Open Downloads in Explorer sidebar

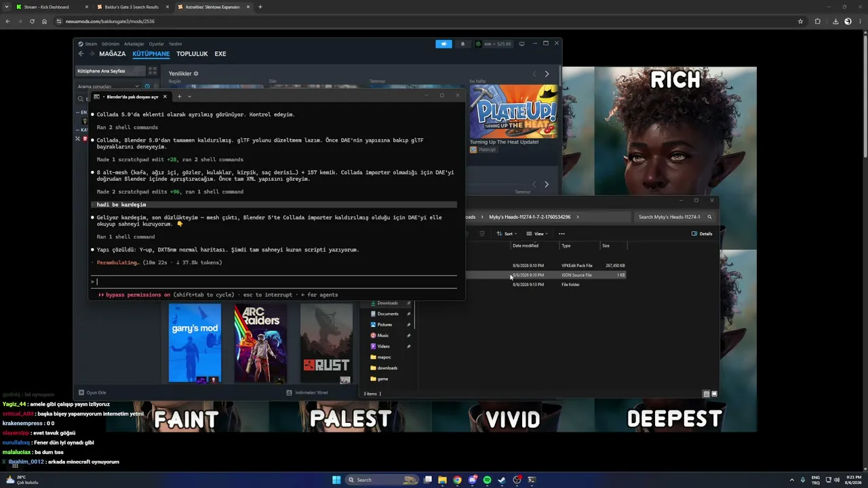[388, 303]
